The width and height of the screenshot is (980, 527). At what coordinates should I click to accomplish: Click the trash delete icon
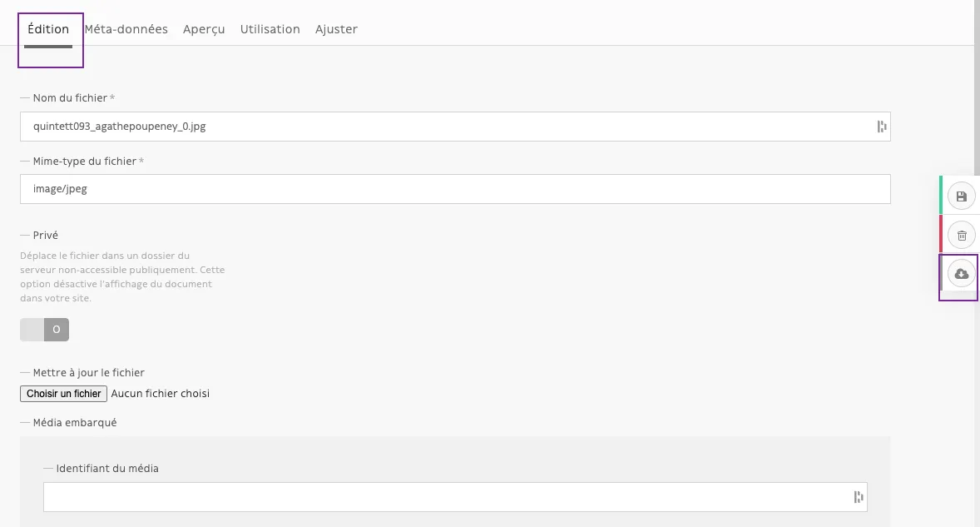coord(961,235)
